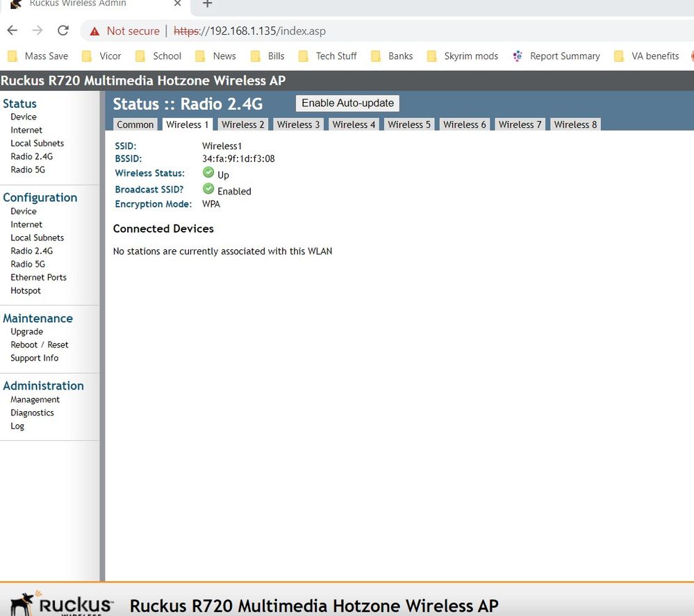Open Reboot / Reset maintenance page
This screenshot has width=694, height=616.
(39, 344)
